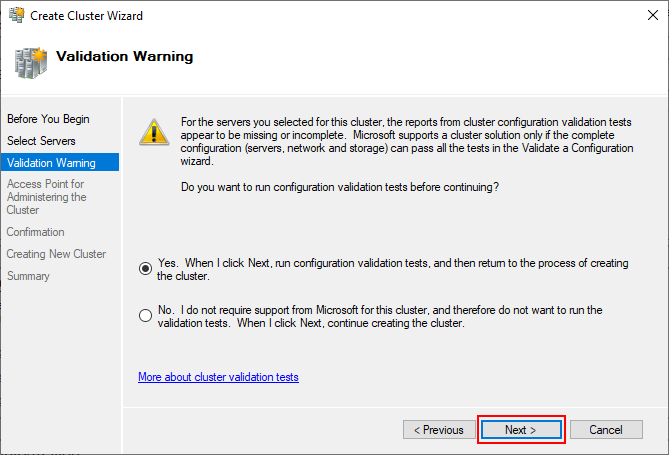Click the server cluster header icon
The width and height of the screenshot is (669, 455).
point(30,63)
